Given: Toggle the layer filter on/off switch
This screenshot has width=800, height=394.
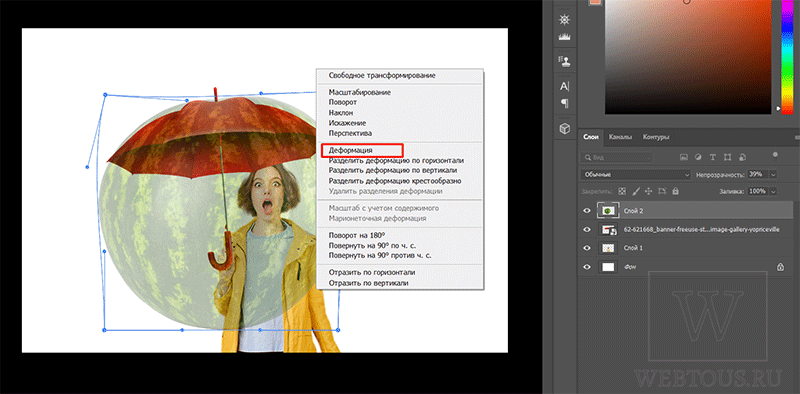Looking at the screenshot, I should (775, 156).
